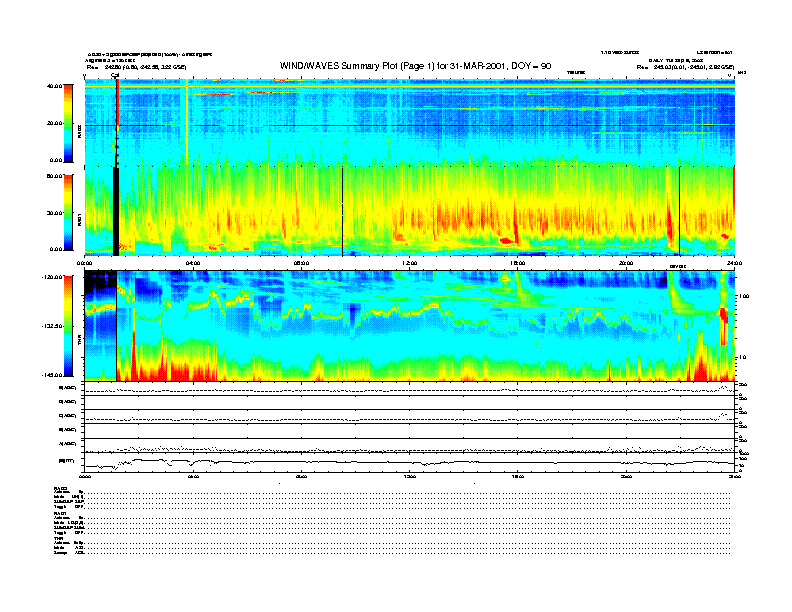792x612 pixels.
Task: Click the 04:00 label on the bottom trace axis
Action: tap(193, 476)
